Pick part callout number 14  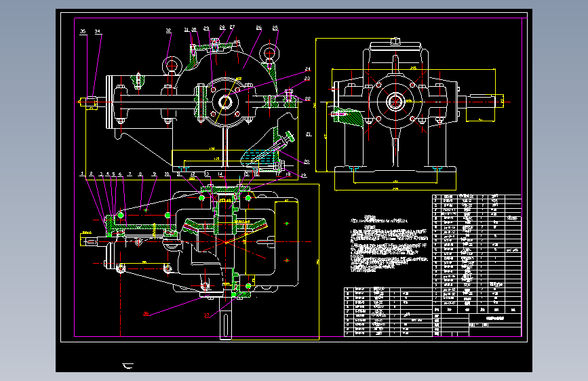click(x=220, y=174)
